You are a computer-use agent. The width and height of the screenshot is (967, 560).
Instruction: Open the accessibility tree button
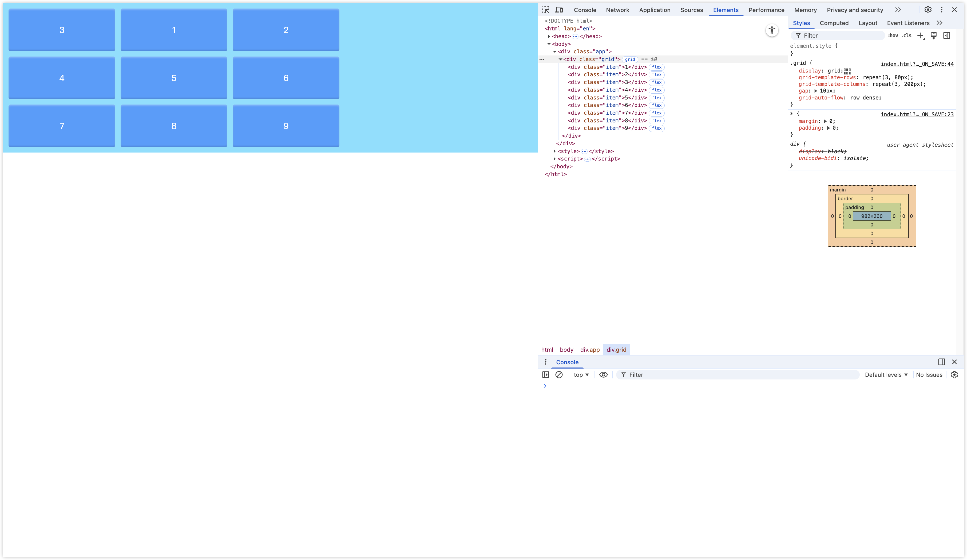772,30
